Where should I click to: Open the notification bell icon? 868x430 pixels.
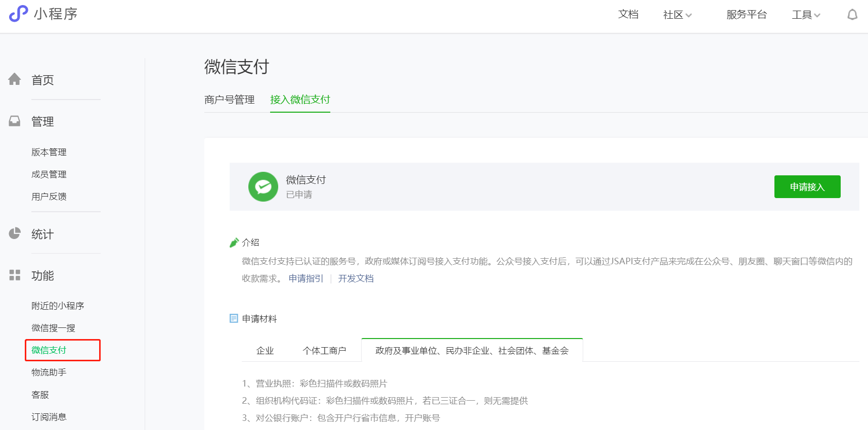[x=852, y=15]
